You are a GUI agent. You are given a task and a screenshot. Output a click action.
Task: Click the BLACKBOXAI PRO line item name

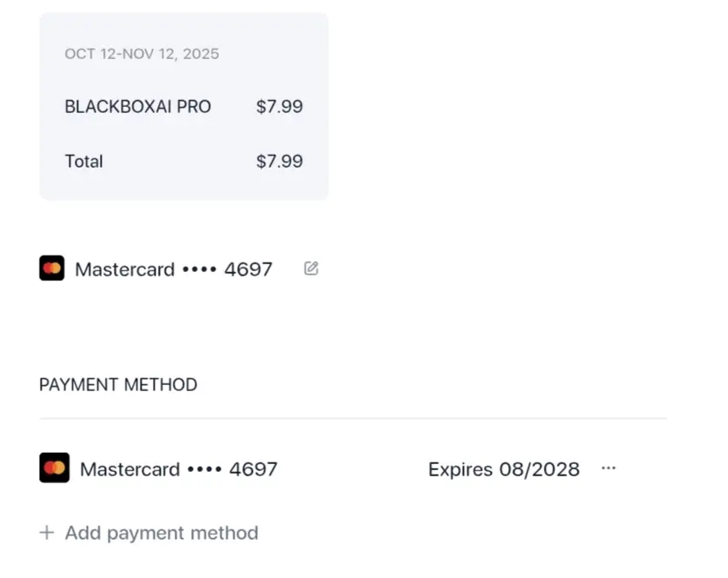pyautogui.click(x=138, y=107)
